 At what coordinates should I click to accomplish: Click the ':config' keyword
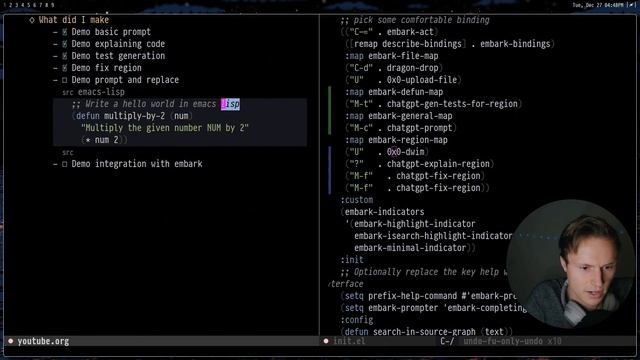(x=357, y=320)
